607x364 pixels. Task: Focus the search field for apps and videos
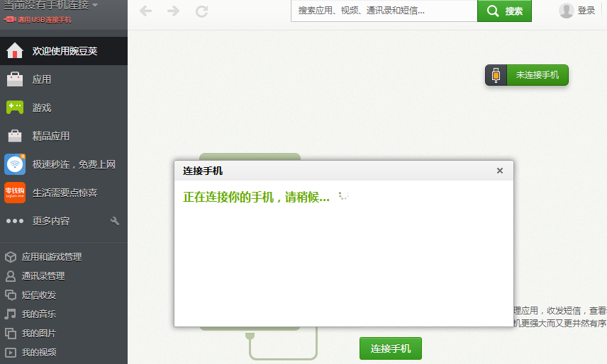pyautogui.click(x=384, y=11)
